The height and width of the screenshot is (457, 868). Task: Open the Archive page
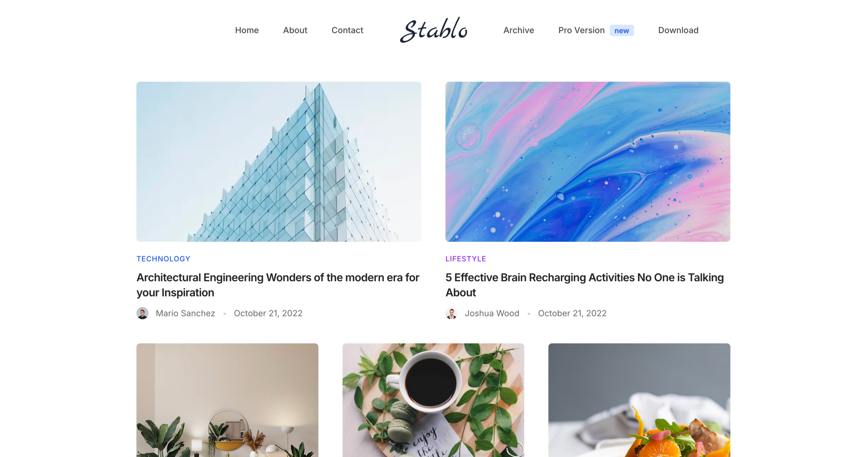[x=518, y=30]
